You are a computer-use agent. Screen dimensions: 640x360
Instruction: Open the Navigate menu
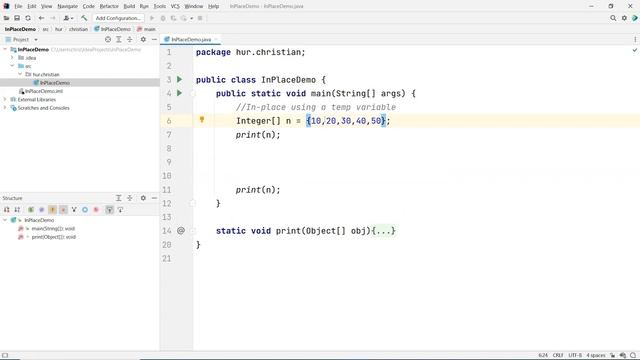pyautogui.click(x=67, y=6)
